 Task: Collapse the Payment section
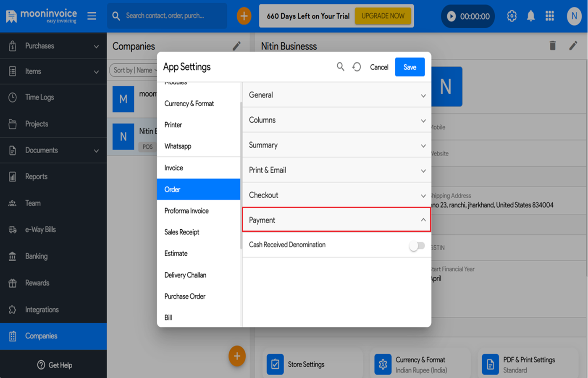click(337, 219)
